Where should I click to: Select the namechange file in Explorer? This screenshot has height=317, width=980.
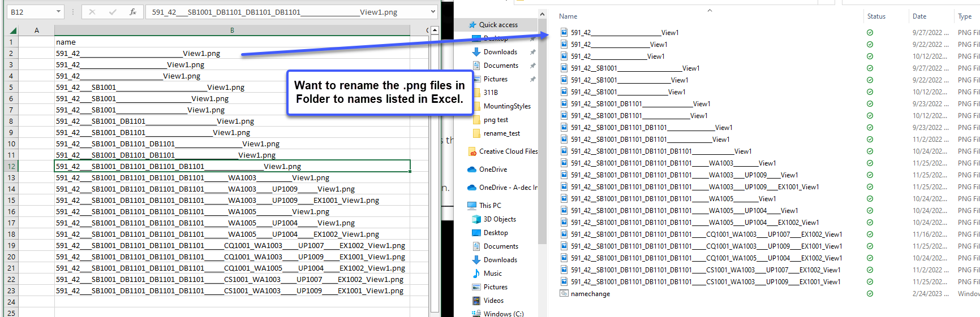(590, 294)
